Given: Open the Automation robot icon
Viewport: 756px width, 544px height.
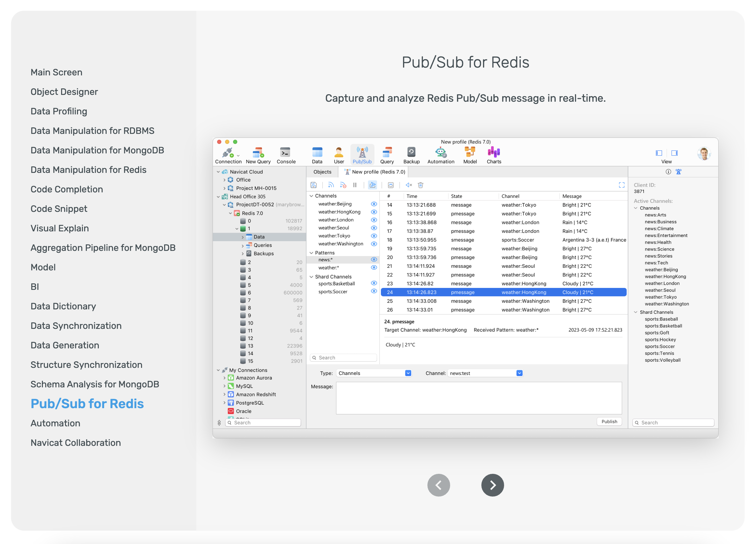Looking at the screenshot, I should coord(441,155).
